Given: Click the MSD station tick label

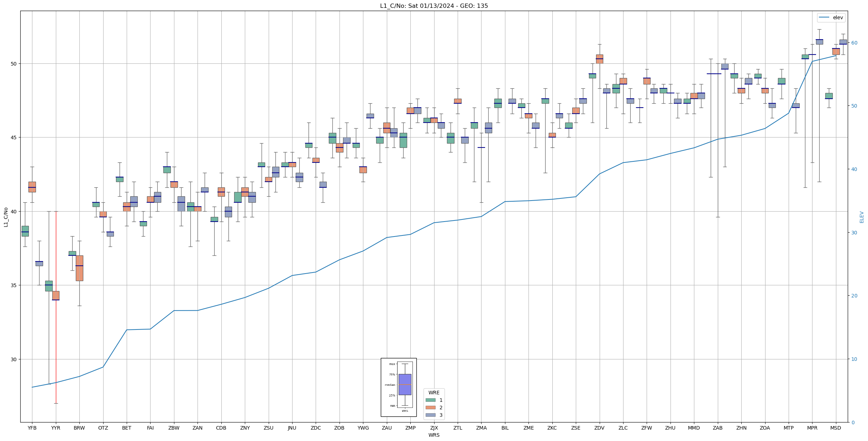Looking at the screenshot, I should [x=836, y=428].
